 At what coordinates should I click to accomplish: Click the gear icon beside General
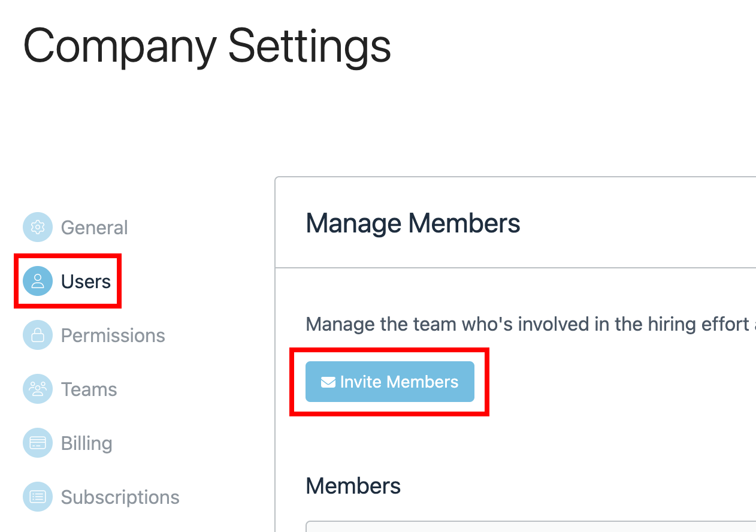point(37,227)
